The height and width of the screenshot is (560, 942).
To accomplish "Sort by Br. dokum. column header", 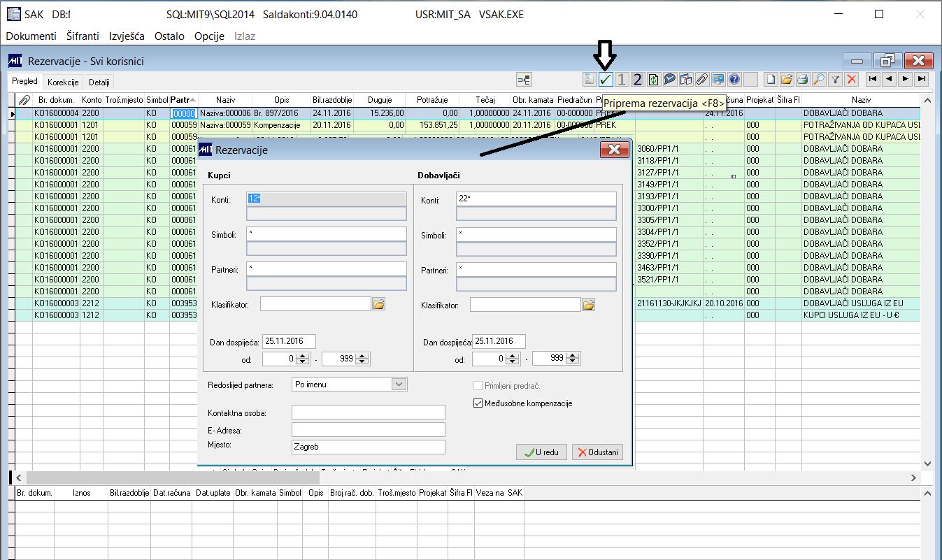I will 56,100.
